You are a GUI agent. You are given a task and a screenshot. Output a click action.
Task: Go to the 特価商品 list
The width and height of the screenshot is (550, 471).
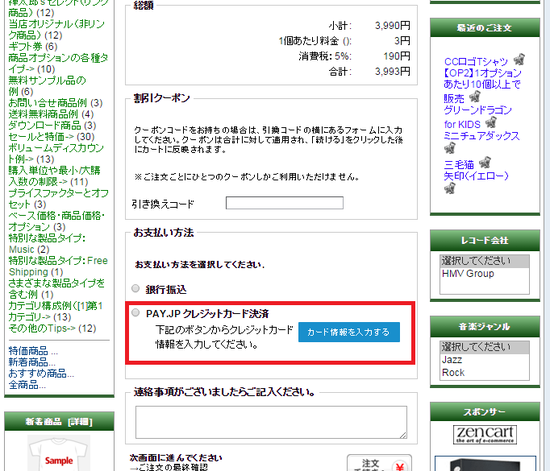33,350
